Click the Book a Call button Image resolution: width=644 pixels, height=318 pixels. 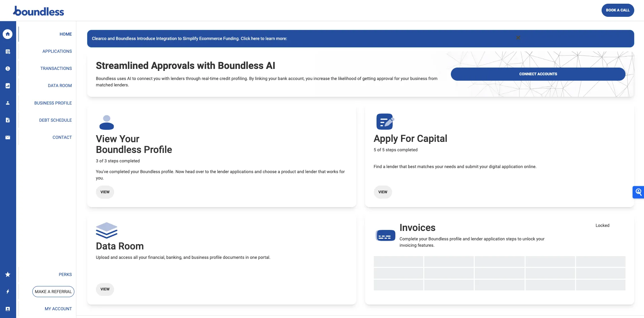tap(618, 10)
